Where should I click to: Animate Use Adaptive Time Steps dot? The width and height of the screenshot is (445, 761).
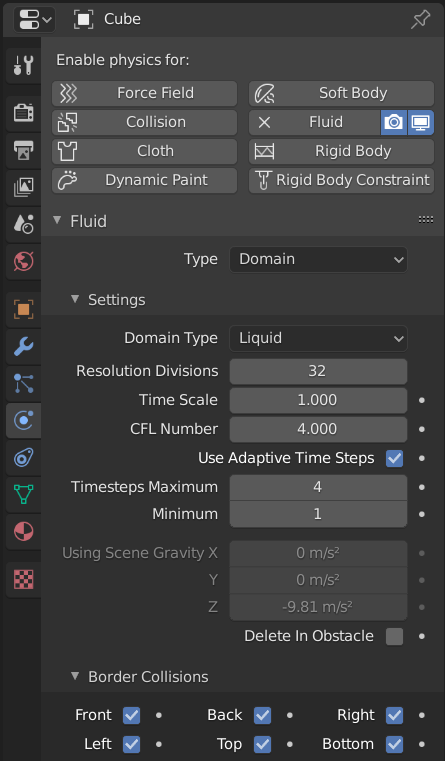422,458
